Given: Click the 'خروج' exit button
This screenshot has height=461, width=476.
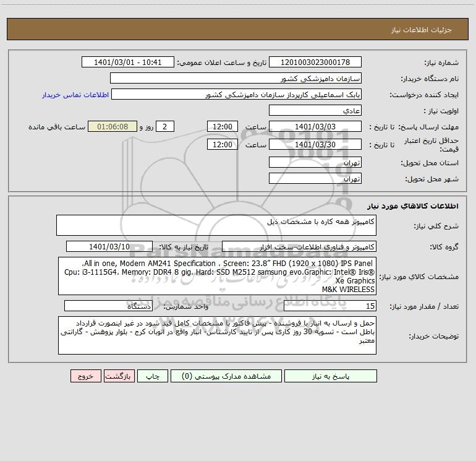Looking at the screenshot, I should click(85, 376).
